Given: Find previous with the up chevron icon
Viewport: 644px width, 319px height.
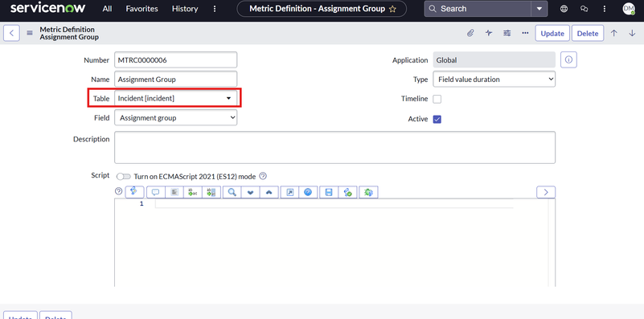Looking at the screenshot, I should pos(269,192).
